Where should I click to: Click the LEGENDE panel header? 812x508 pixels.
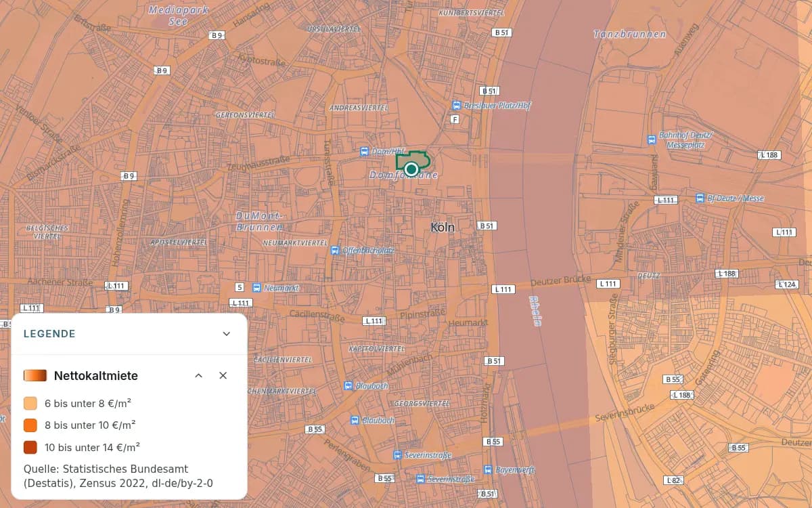tap(129, 334)
